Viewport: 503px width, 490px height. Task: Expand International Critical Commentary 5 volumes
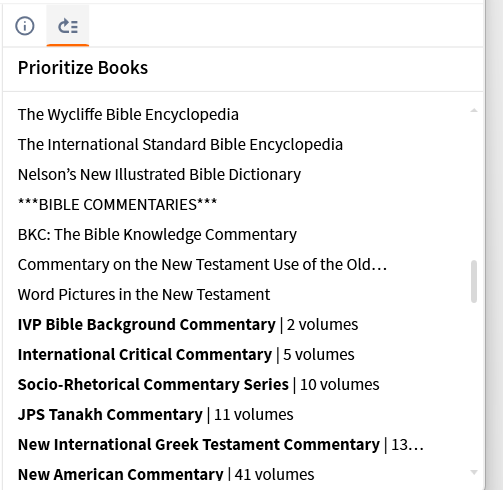click(186, 354)
